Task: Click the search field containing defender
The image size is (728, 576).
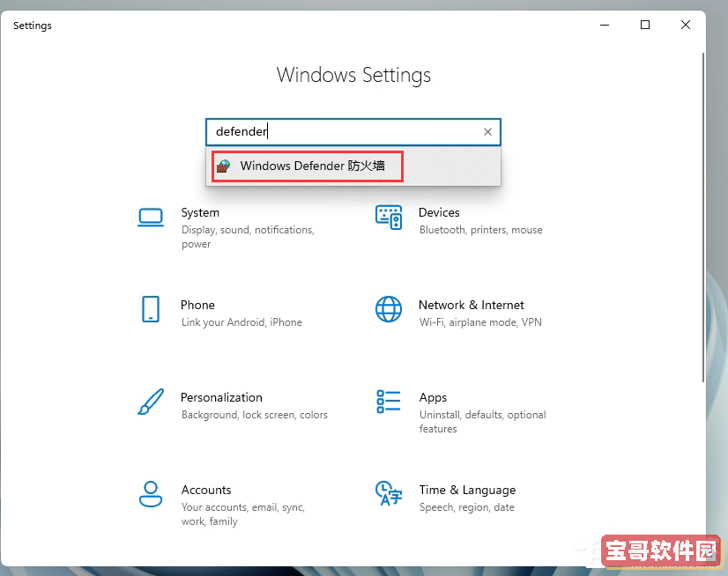Action: click(x=353, y=132)
